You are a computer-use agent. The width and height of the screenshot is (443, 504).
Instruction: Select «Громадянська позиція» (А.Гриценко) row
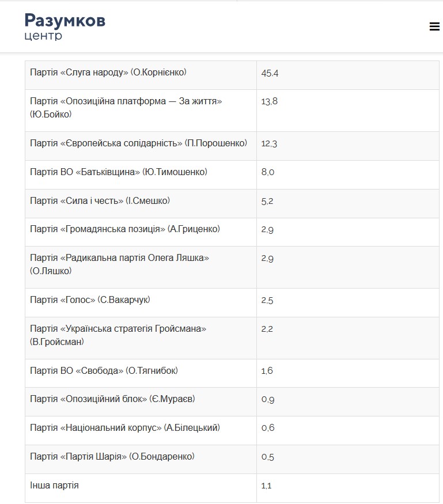point(232,232)
